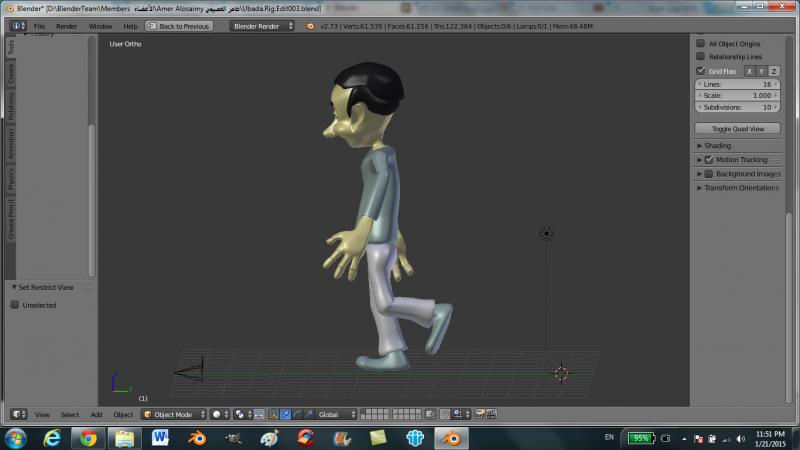Image resolution: width=800 pixels, height=450 pixels.
Task: Open the Blender Render engine dropdown
Action: [262, 26]
